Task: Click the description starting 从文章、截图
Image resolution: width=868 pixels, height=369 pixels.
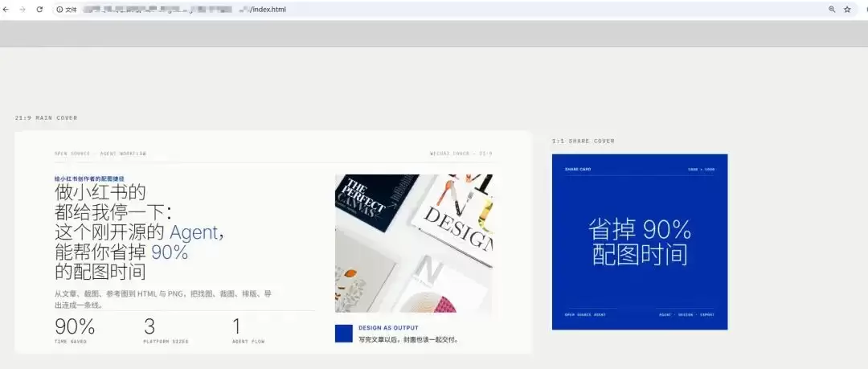Action: pos(163,299)
